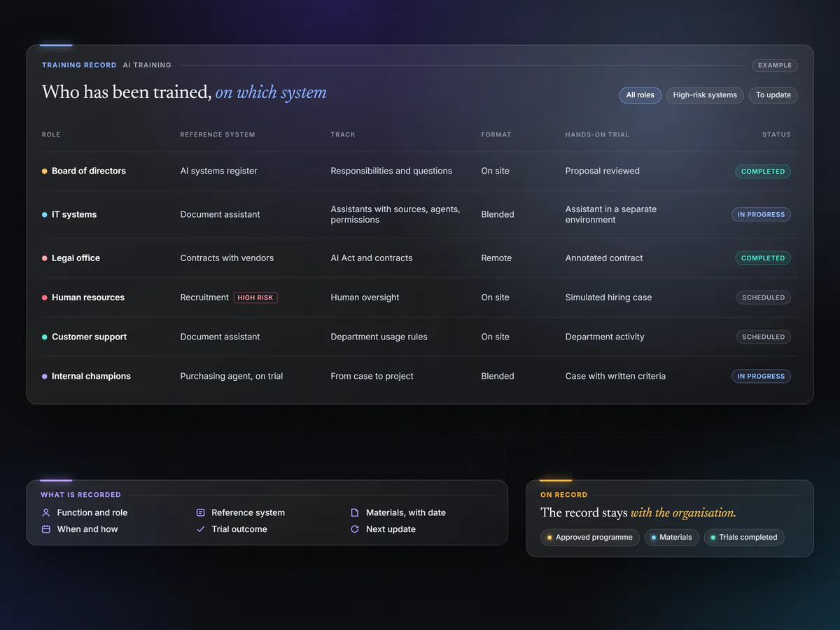Click the document icon beside Reference system
Viewport: 840px width, 630px height.
pyautogui.click(x=201, y=512)
